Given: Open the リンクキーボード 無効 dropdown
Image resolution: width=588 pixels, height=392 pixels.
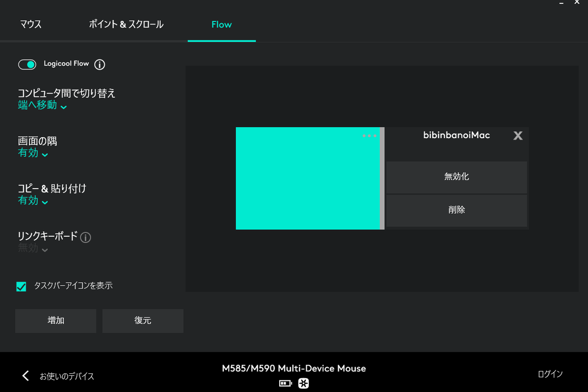Looking at the screenshot, I should pos(33,248).
